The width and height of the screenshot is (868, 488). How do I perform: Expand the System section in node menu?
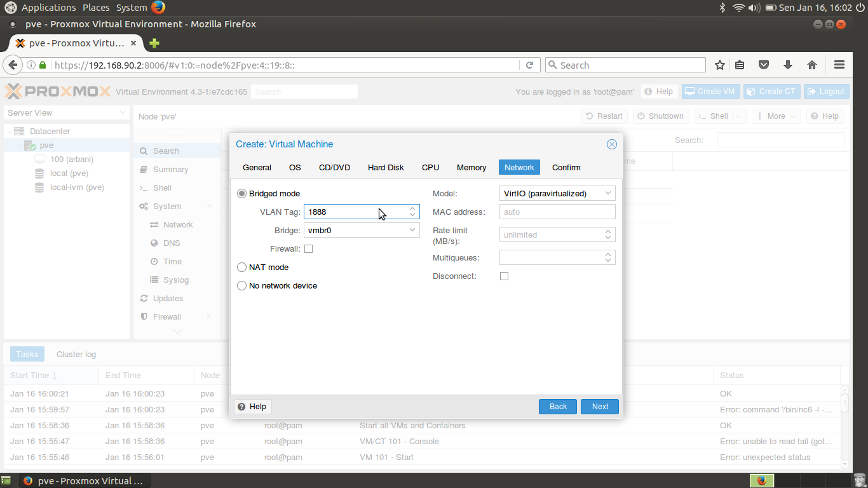point(209,207)
